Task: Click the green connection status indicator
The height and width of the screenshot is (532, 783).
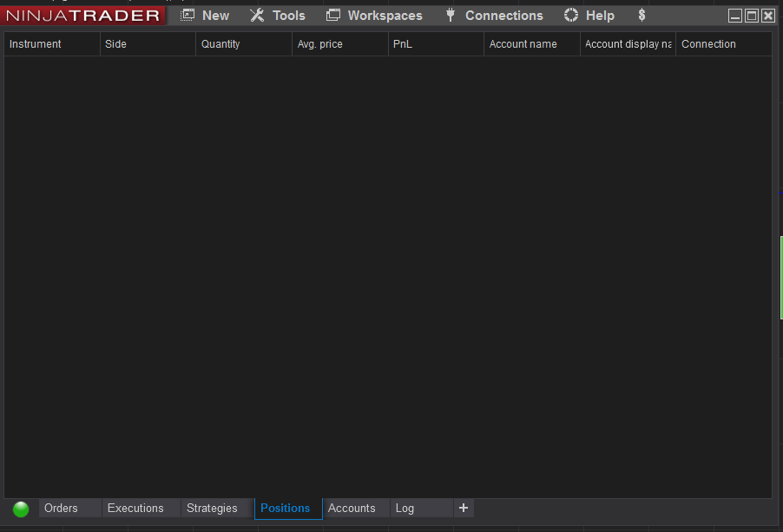Action: (21, 509)
